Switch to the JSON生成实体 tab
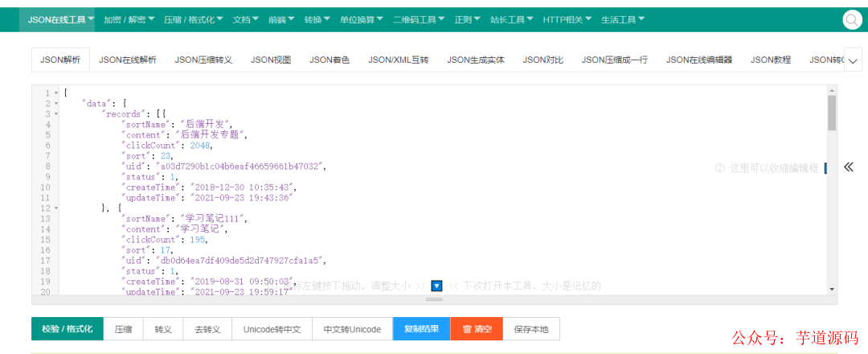868x354 pixels. pyautogui.click(x=476, y=60)
